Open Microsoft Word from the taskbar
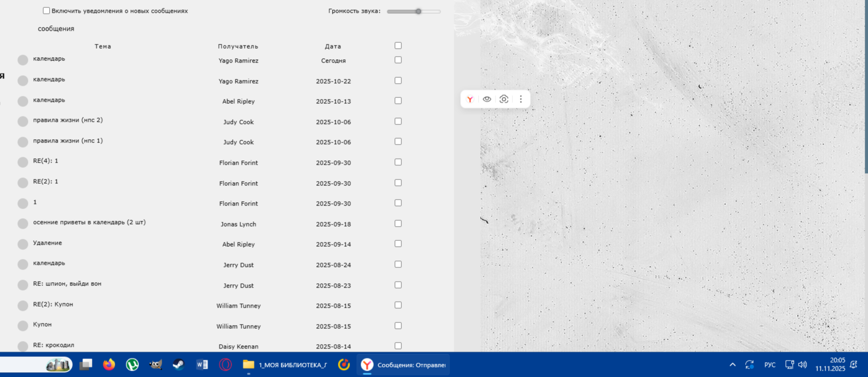868x377 pixels. point(202,364)
